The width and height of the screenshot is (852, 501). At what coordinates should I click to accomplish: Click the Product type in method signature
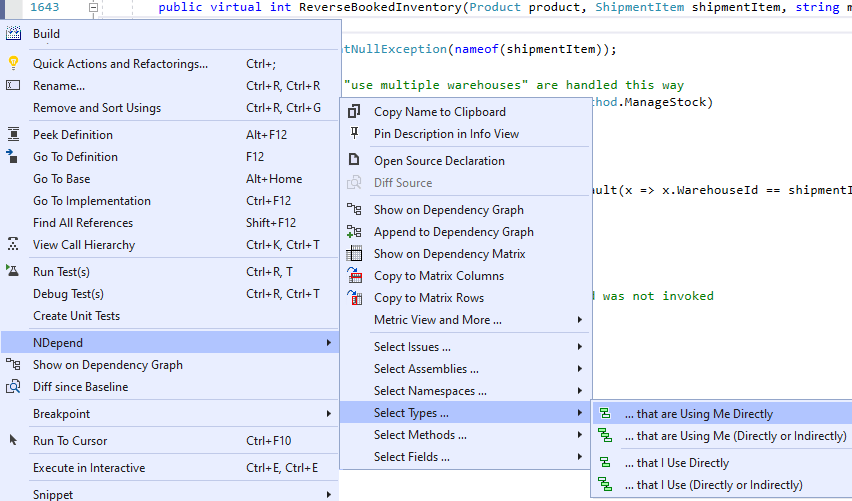495,7
